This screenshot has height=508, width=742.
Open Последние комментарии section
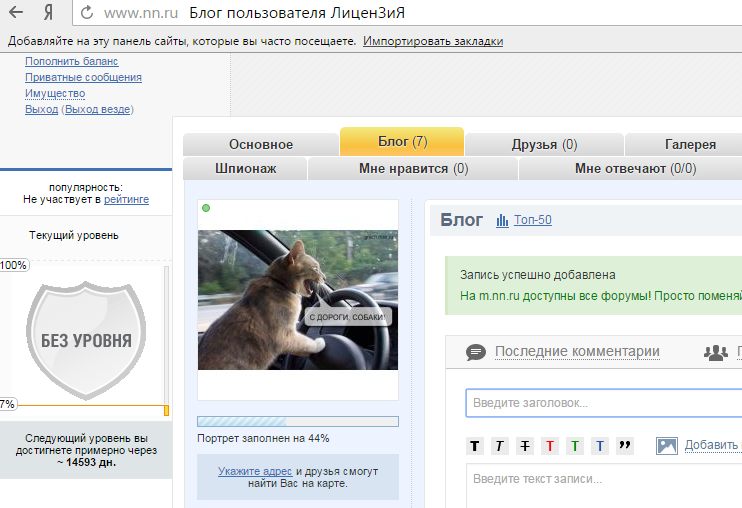click(x=577, y=351)
